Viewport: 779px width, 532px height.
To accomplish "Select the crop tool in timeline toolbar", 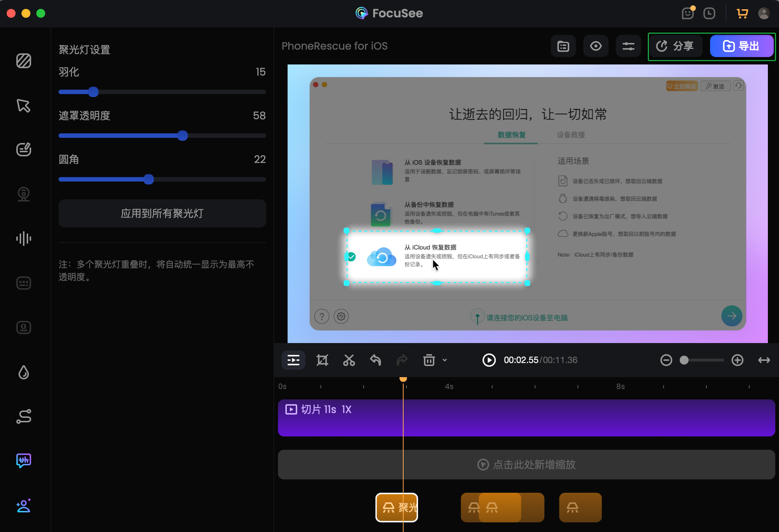I will tap(322, 360).
